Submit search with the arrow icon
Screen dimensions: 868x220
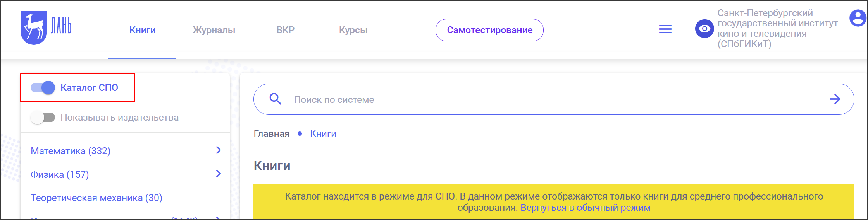(x=835, y=99)
